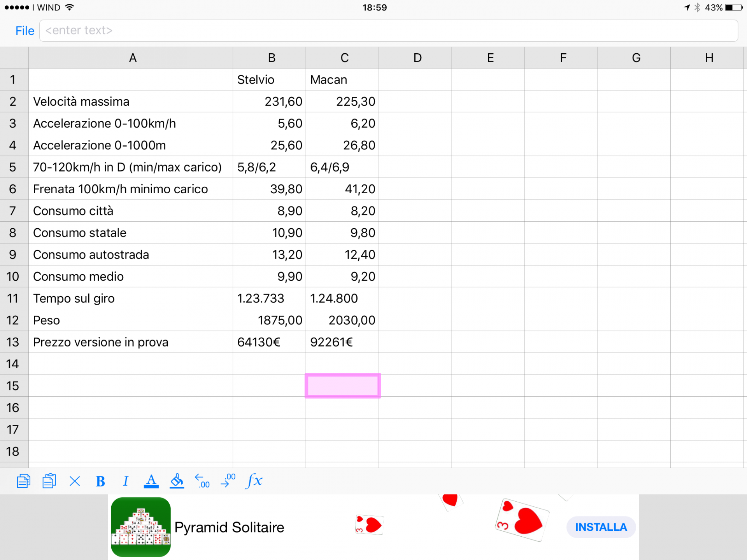Select cell with value 231,60
Viewport: 747px width, 560px height.
(269, 101)
